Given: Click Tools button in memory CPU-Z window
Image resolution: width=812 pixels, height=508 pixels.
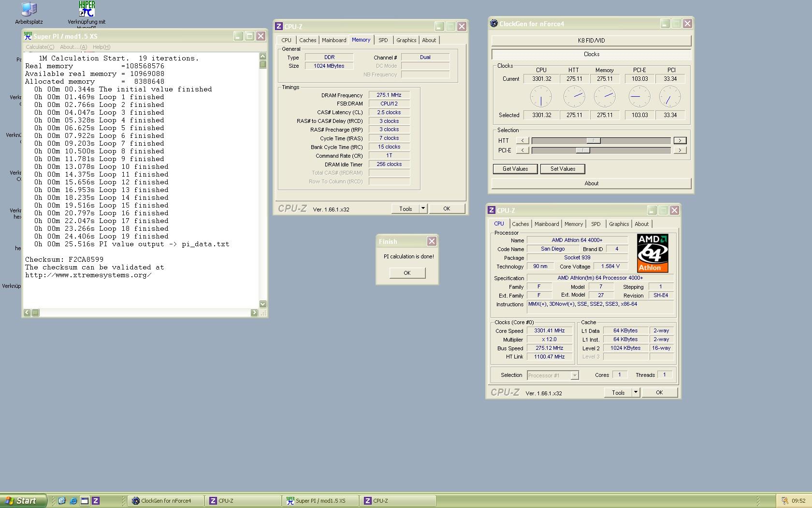Looking at the screenshot, I should point(406,209).
